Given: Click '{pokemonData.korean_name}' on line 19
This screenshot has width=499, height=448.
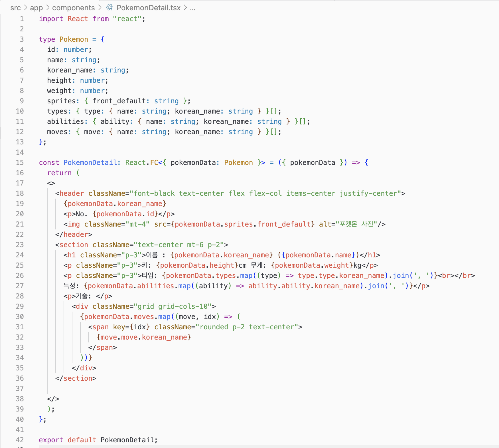Looking at the screenshot, I should pyautogui.click(x=115, y=204).
